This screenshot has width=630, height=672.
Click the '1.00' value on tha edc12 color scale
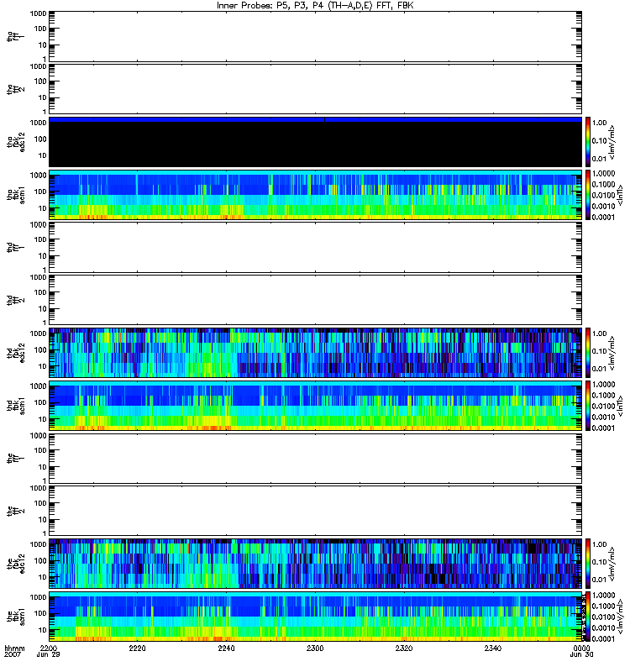tap(600, 123)
